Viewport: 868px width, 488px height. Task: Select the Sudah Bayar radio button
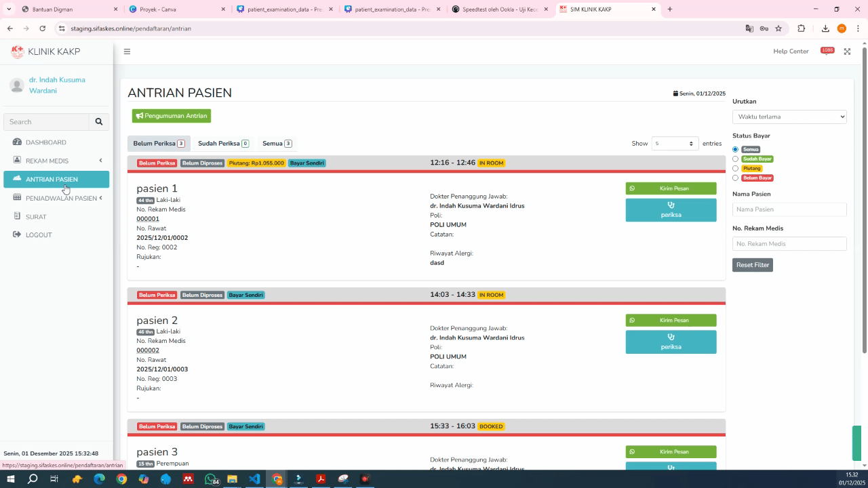[x=735, y=159]
